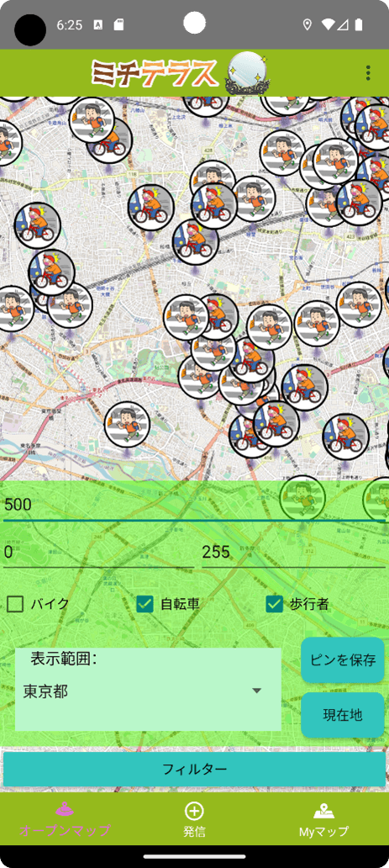This screenshot has height=868, width=389.
Task: Focus the 500 value input field
Action: pos(194,505)
